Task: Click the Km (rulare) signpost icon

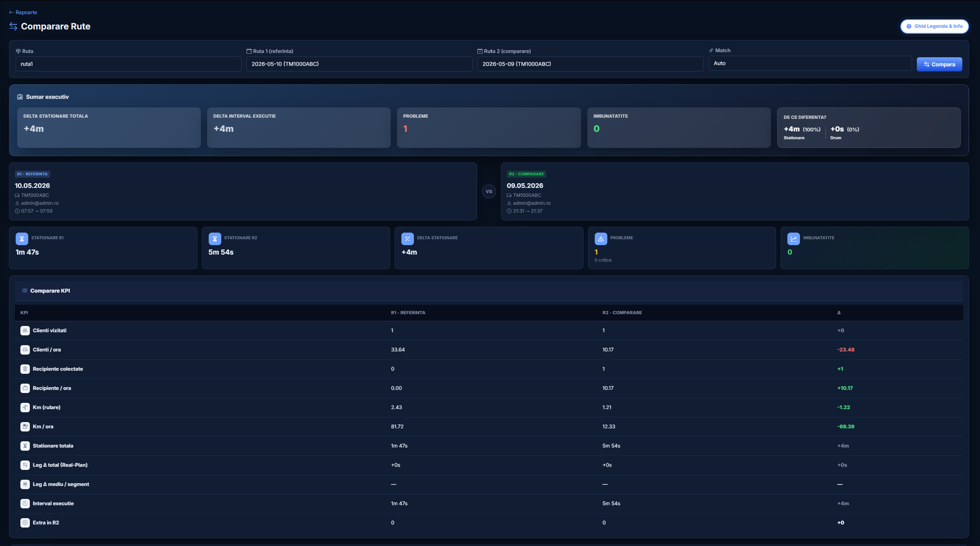Action: [x=25, y=408]
